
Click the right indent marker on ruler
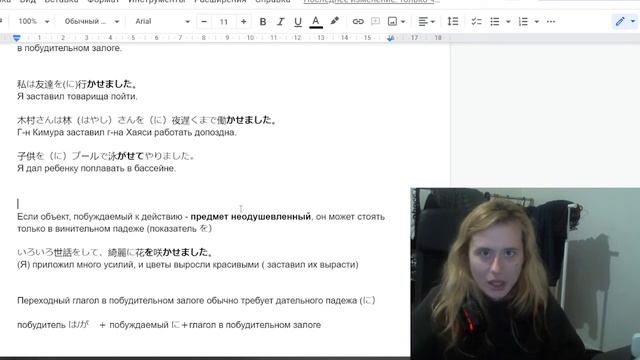point(391,38)
